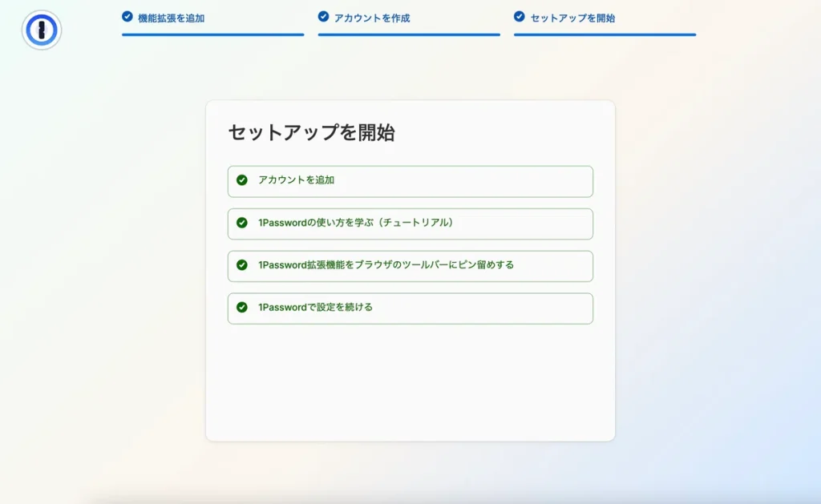Click empty area below the setup list

(410, 381)
